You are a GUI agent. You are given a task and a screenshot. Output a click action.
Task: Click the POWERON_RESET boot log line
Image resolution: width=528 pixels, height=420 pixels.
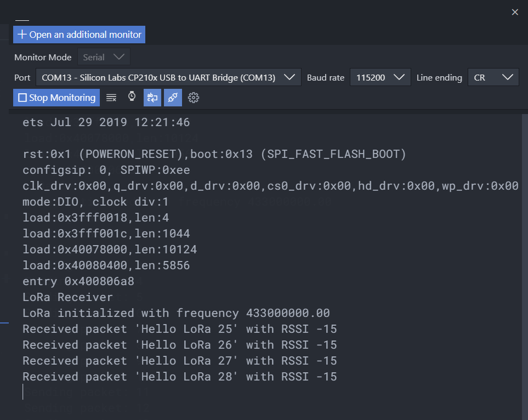[x=214, y=154]
